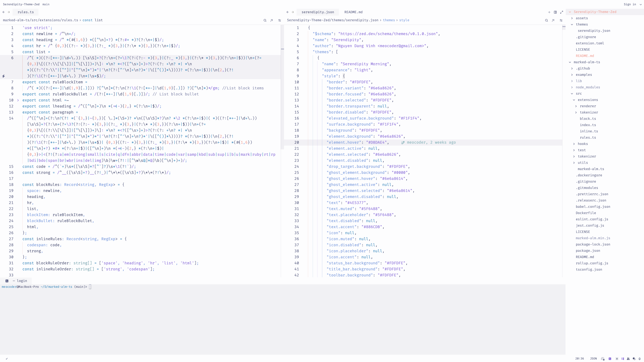644x362 pixels.
Task: Open buffer search in the rules.ts pane
Action: coord(265,20)
